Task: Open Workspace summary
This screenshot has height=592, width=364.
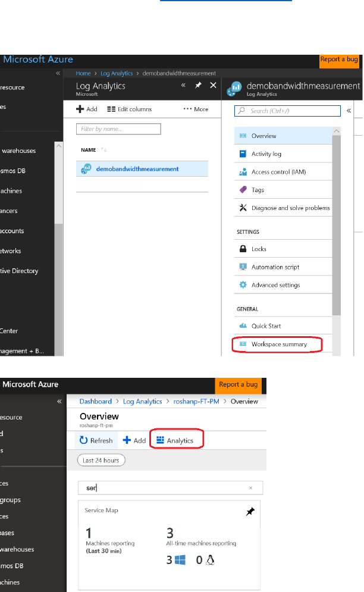Action: click(278, 344)
